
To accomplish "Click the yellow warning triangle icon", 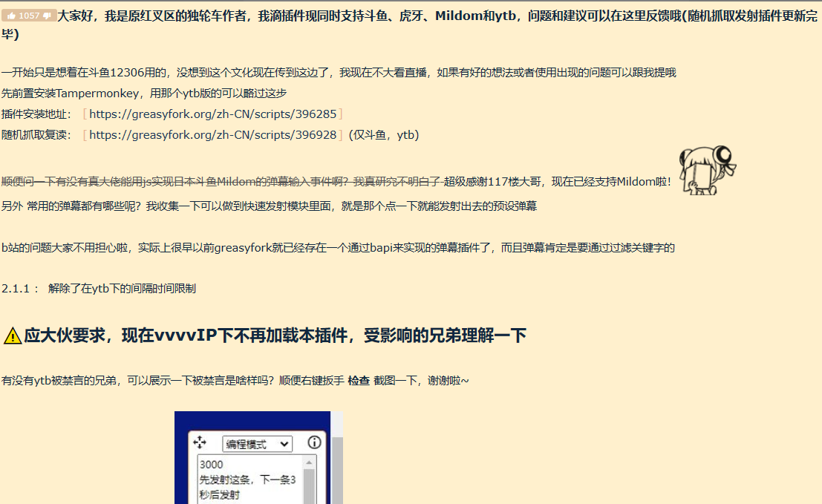I will pyautogui.click(x=12, y=336).
